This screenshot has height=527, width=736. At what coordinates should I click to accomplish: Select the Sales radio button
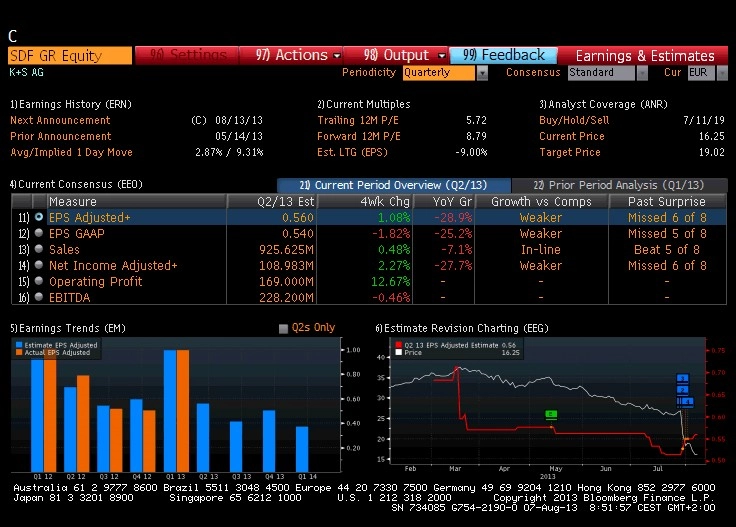coord(39,249)
